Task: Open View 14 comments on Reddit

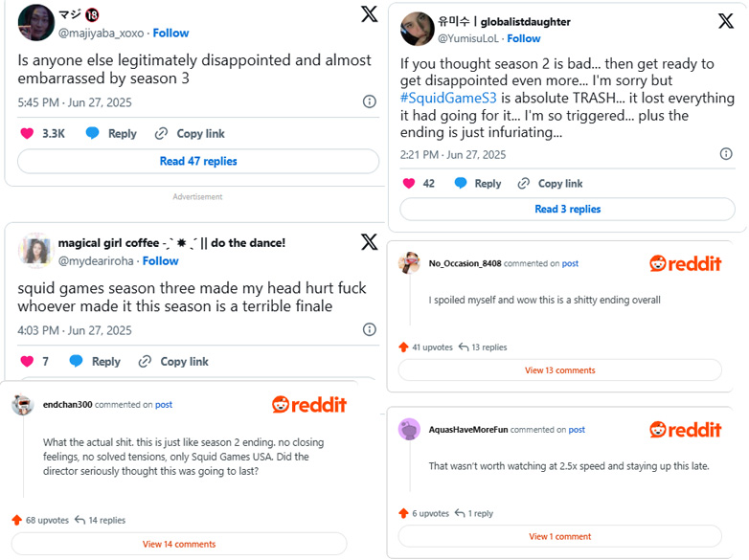Action: (179, 544)
